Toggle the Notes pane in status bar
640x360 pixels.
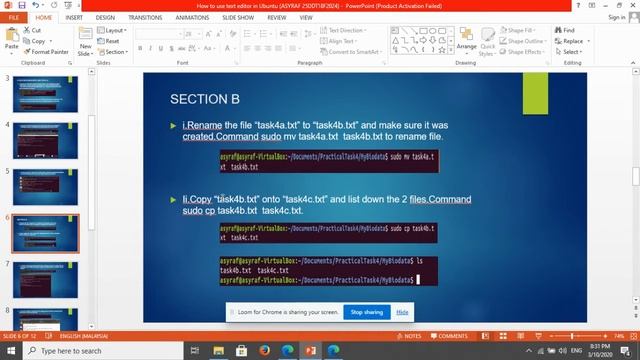tap(409, 336)
